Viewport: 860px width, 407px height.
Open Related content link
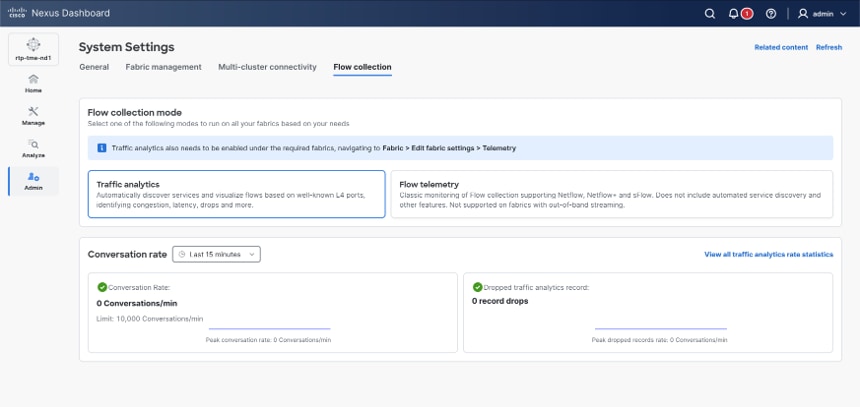[781, 47]
